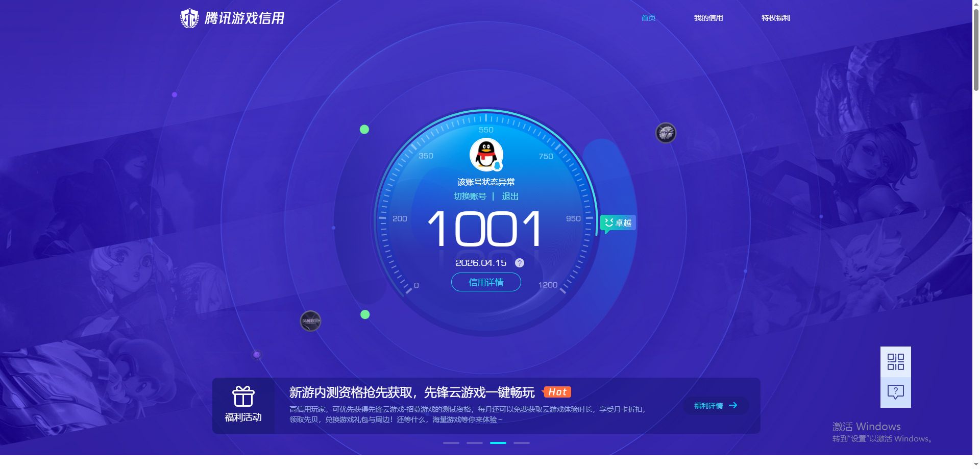The width and height of the screenshot is (980, 469).
Task: Click the 切换账号 link to switch accounts
Action: pos(470,196)
